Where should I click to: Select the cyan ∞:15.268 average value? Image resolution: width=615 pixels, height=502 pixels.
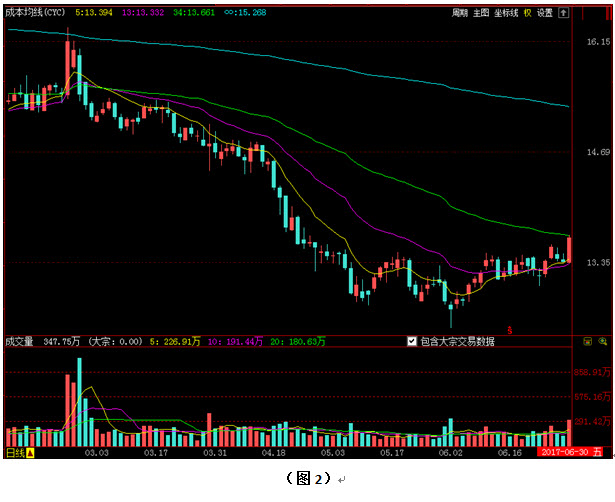[244, 14]
